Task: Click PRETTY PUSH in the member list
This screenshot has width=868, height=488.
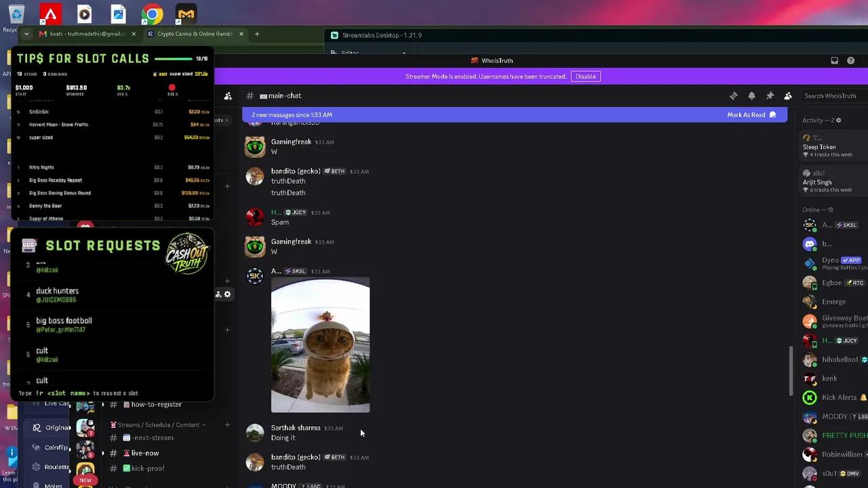Action: point(834,436)
